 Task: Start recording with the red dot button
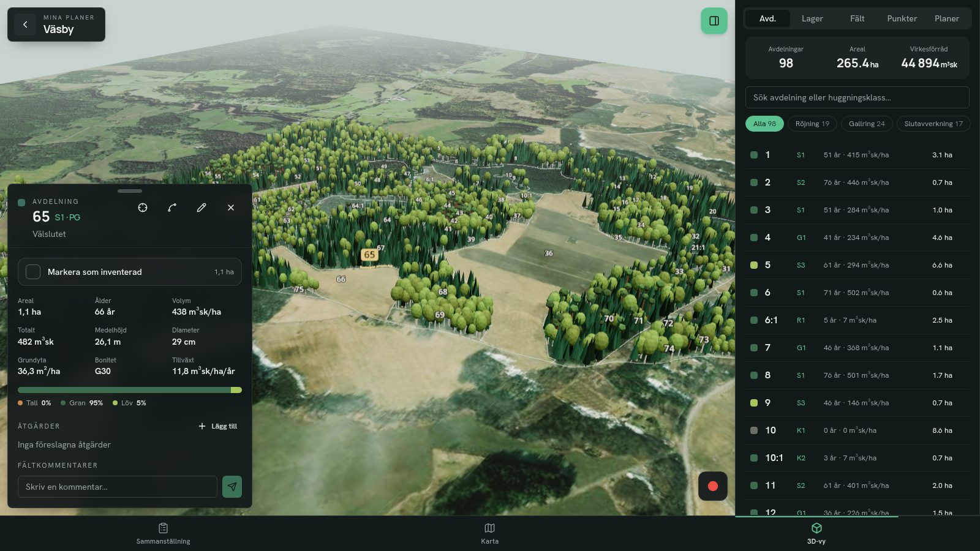pos(713,486)
